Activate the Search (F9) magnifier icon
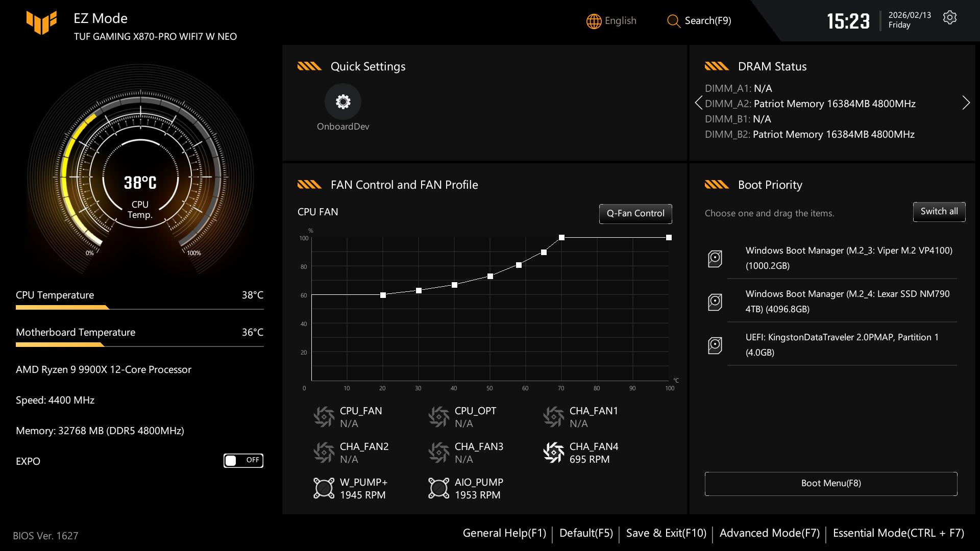The width and height of the screenshot is (980, 551). tap(673, 21)
